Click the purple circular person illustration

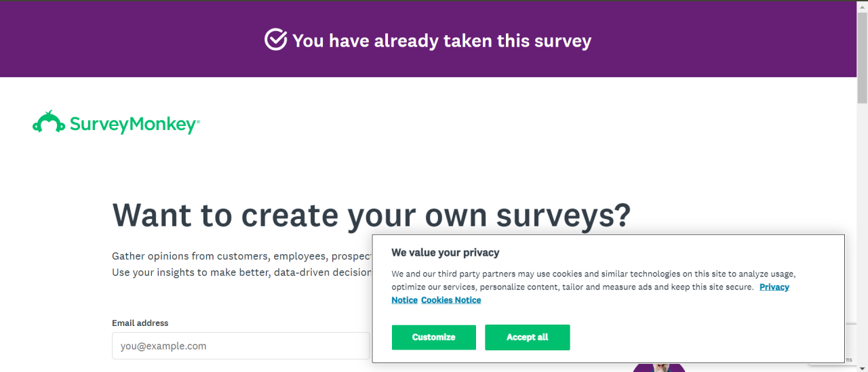(658, 368)
